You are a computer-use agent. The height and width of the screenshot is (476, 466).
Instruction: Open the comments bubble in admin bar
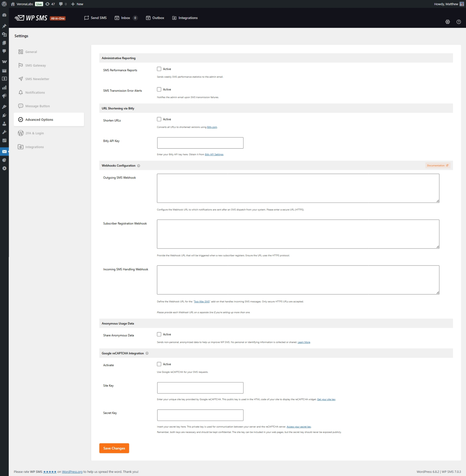pos(63,4)
